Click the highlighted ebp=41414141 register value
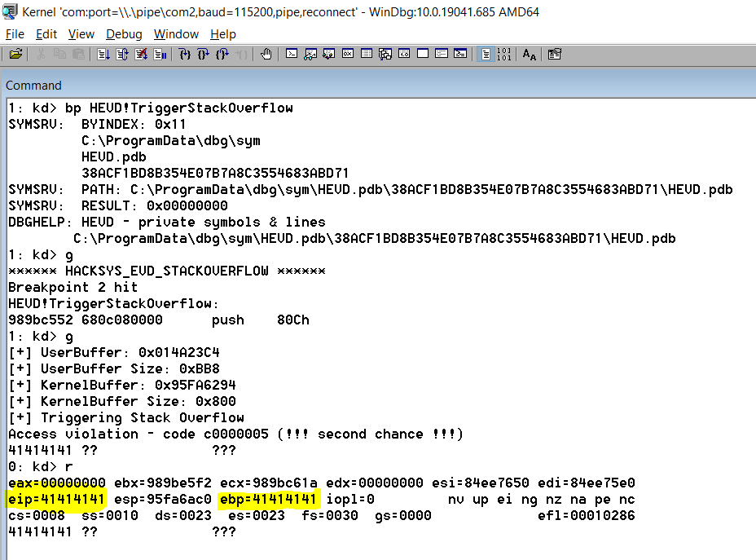Image resolution: width=756 pixels, height=560 pixels. tap(268, 499)
